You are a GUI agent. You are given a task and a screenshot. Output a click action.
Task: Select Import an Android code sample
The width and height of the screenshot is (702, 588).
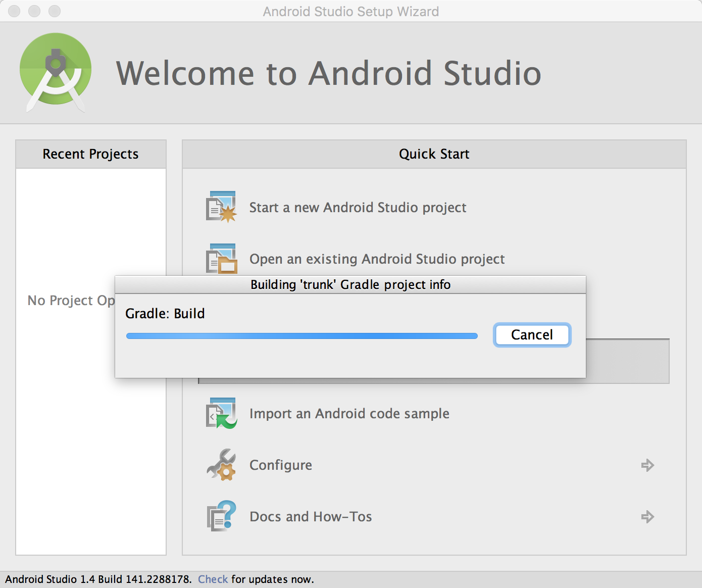point(349,414)
